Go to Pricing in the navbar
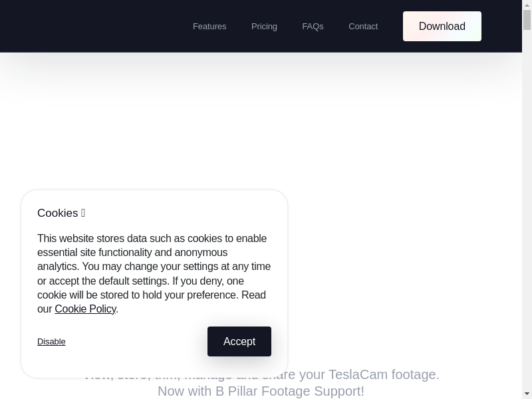The width and height of the screenshot is (532, 399). (264, 27)
